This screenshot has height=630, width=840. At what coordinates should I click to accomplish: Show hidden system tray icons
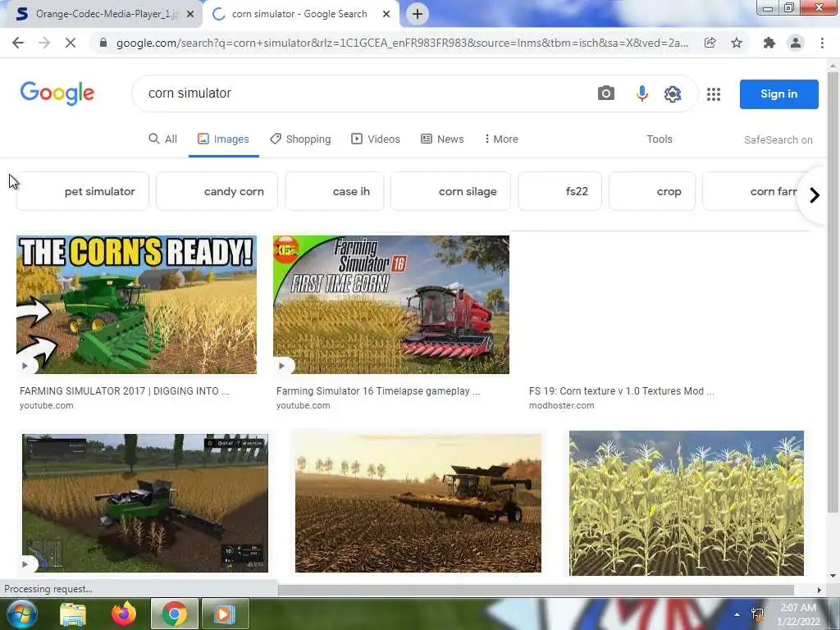point(737,614)
